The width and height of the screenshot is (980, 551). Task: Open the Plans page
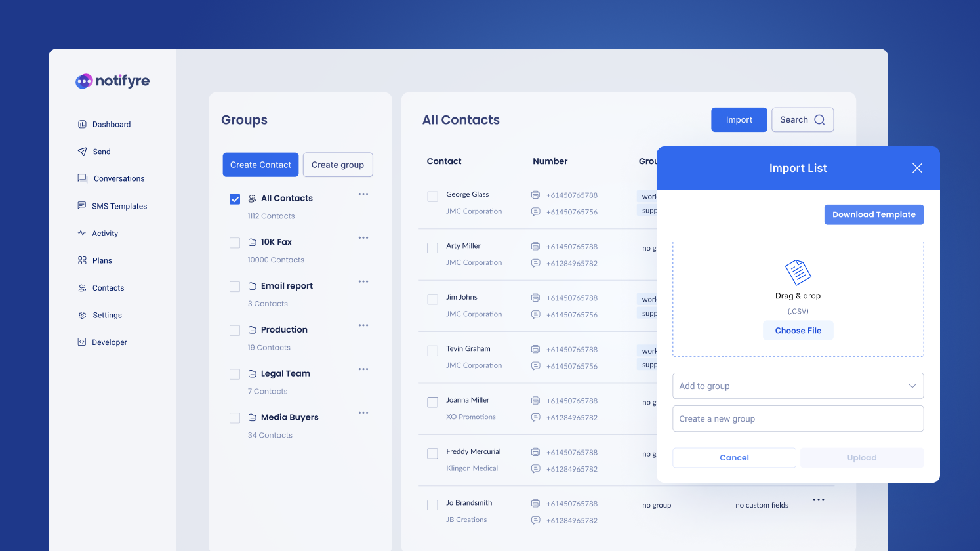[94, 260]
